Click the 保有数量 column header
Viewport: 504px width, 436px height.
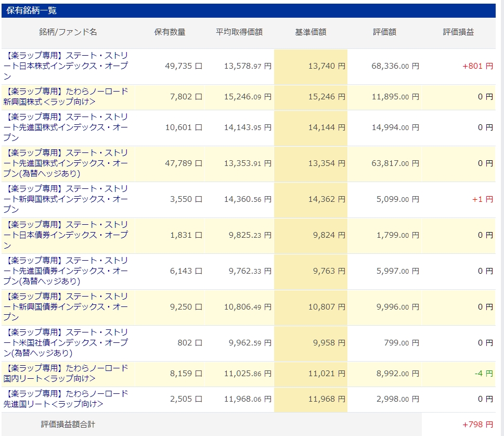170,32
